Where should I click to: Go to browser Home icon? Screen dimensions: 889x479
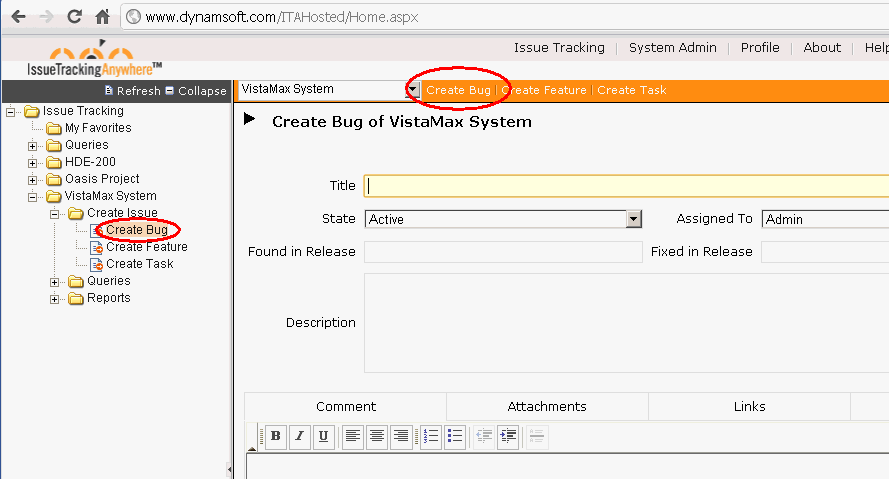102,16
